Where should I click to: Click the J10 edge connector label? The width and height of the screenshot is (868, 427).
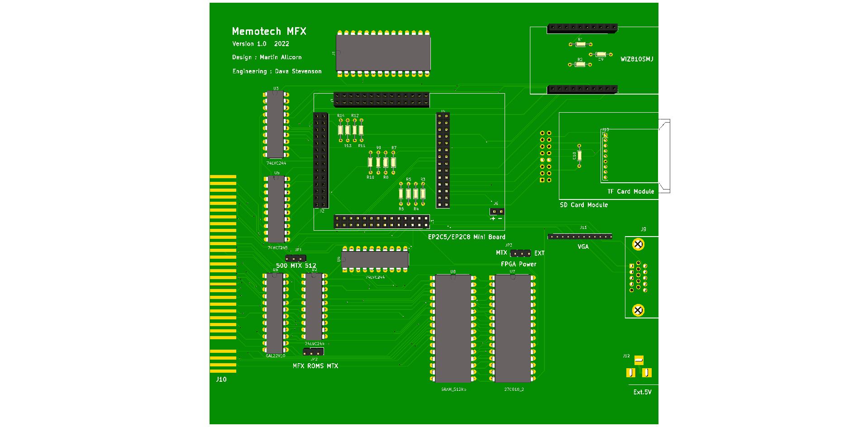(x=221, y=380)
